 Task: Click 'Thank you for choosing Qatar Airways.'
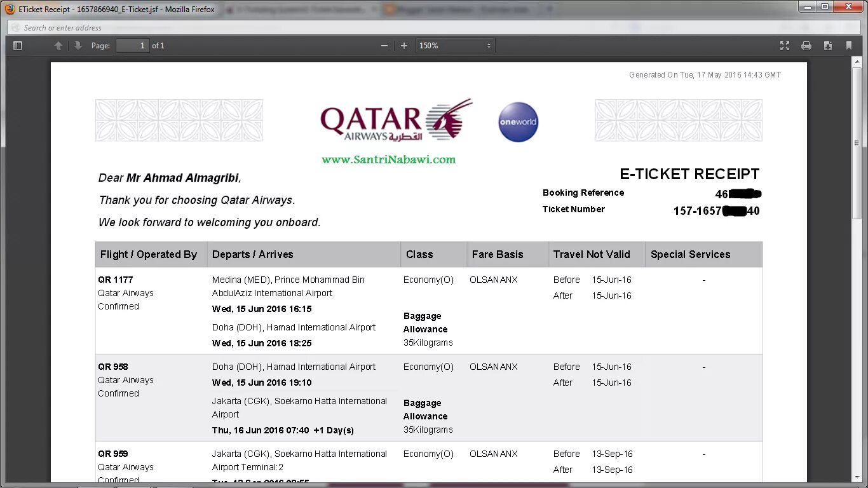pyautogui.click(x=197, y=200)
